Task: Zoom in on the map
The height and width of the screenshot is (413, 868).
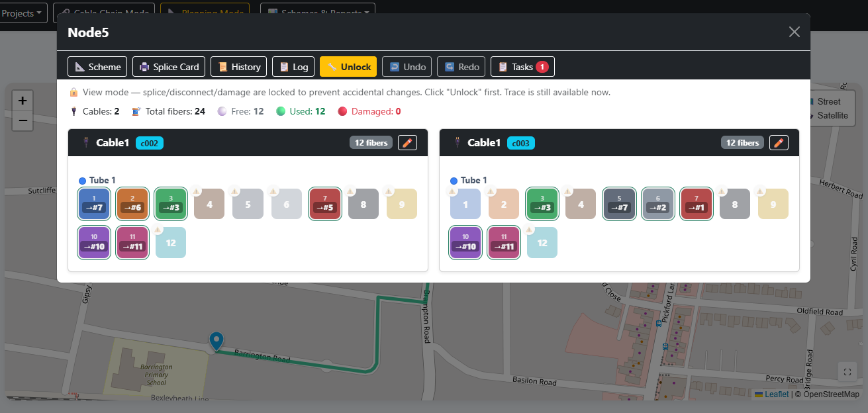Action: pyautogui.click(x=23, y=101)
